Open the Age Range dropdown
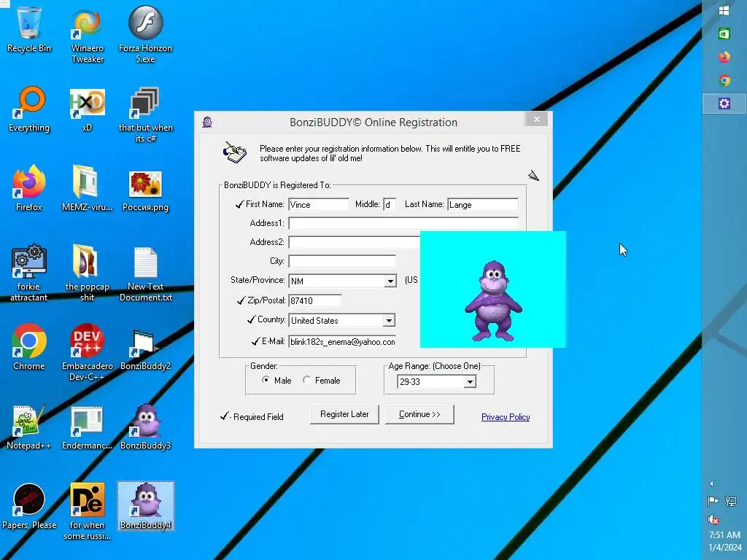This screenshot has width=747, height=560. click(470, 381)
